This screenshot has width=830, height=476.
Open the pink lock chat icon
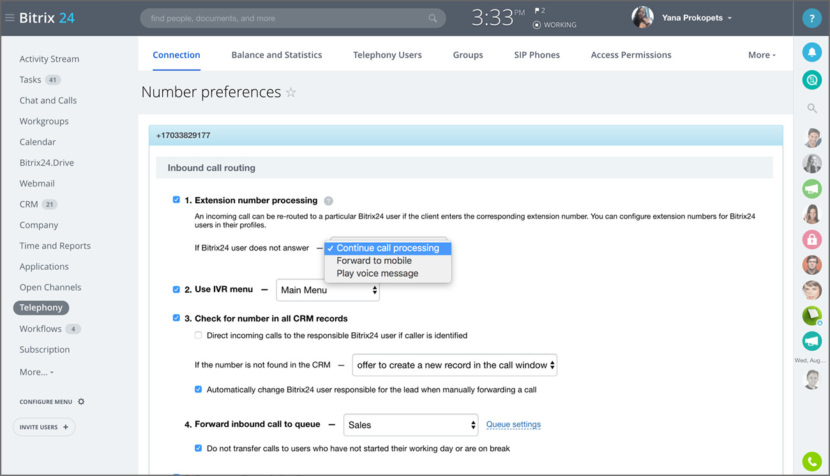[x=811, y=239]
